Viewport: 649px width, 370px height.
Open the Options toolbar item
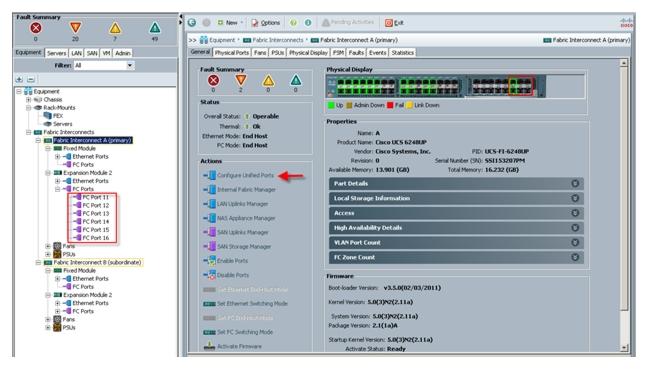pyautogui.click(x=265, y=22)
